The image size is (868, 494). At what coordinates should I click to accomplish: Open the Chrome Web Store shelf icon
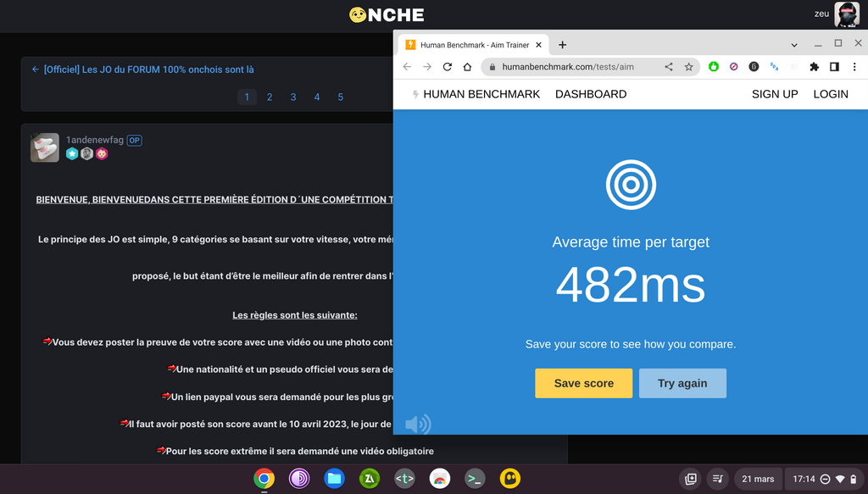click(440, 479)
